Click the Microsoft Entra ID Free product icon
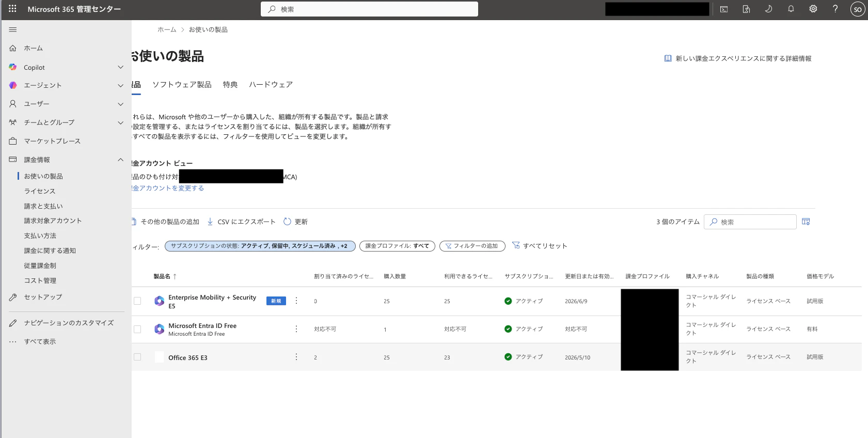This screenshot has height=438, width=868. click(160, 329)
